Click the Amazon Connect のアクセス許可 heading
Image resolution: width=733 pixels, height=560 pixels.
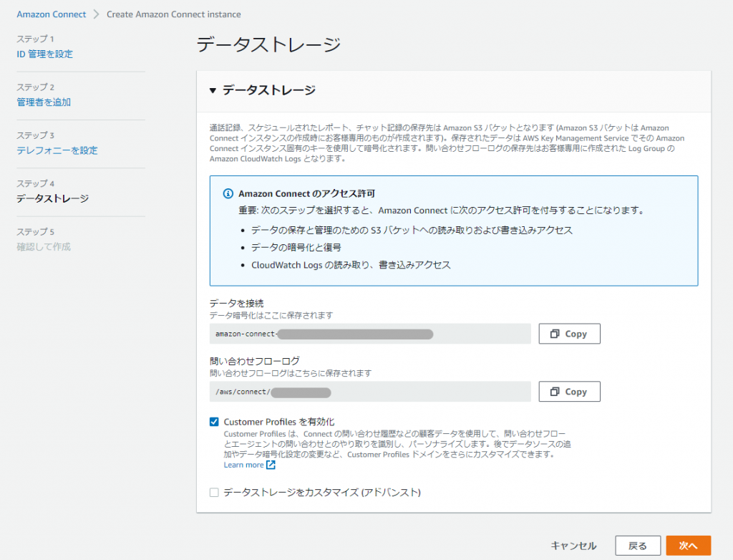coord(306,193)
